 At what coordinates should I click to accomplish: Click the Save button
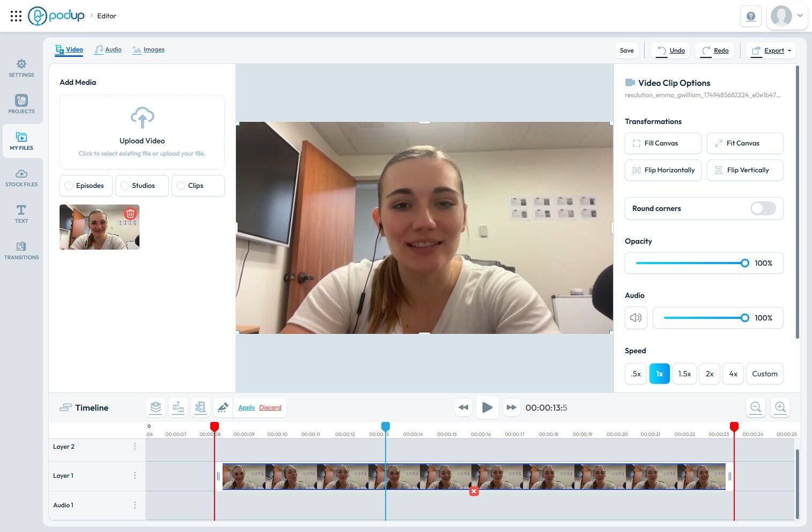point(626,50)
